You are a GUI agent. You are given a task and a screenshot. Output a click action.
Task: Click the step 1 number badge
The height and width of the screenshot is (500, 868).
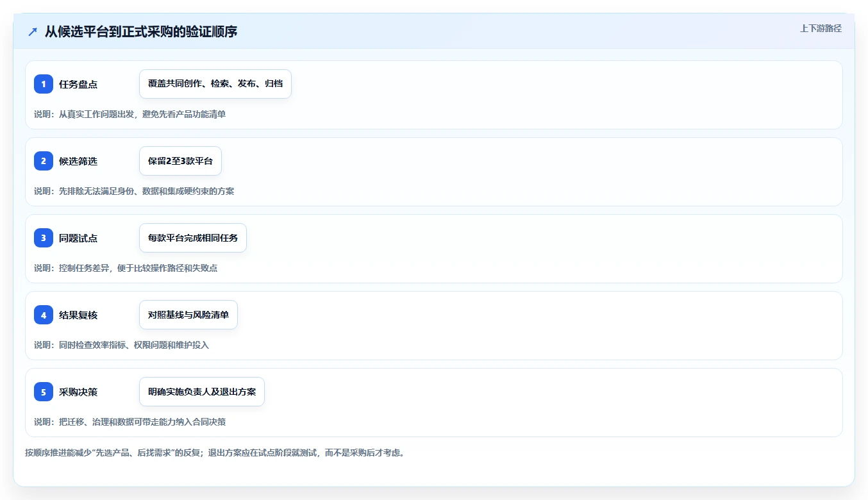[x=44, y=84]
